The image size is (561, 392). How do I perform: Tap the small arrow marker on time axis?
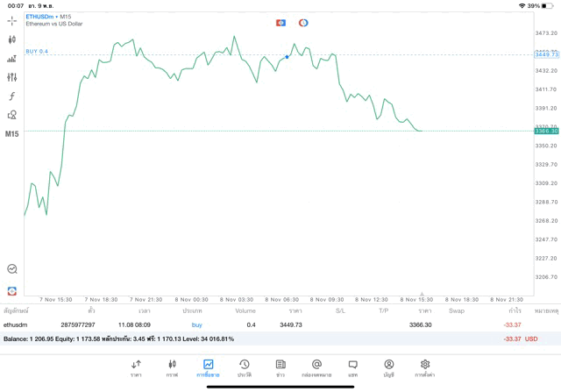coord(422,294)
